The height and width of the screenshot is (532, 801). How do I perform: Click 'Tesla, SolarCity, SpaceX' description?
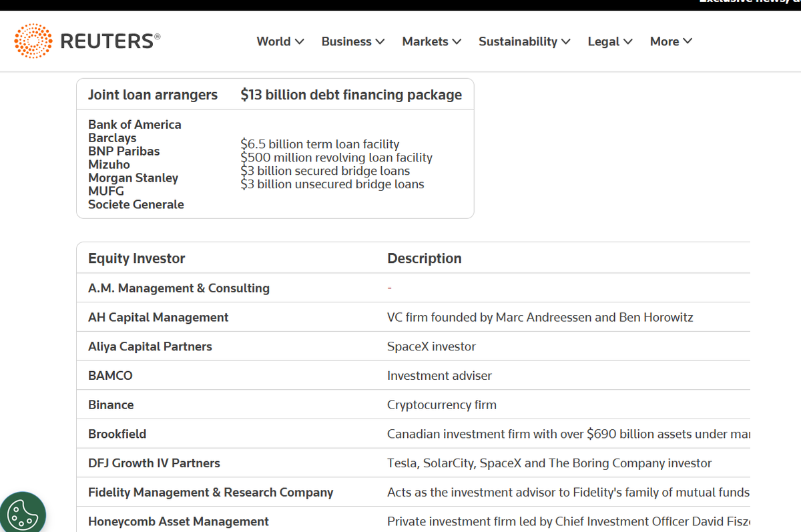pyautogui.click(x=549, y=463)
